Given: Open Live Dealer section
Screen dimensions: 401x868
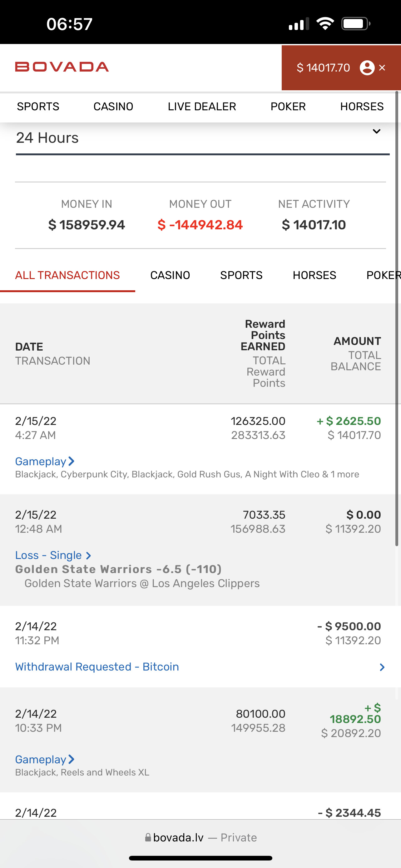Looking at the screenshot, I should [202, 107].
